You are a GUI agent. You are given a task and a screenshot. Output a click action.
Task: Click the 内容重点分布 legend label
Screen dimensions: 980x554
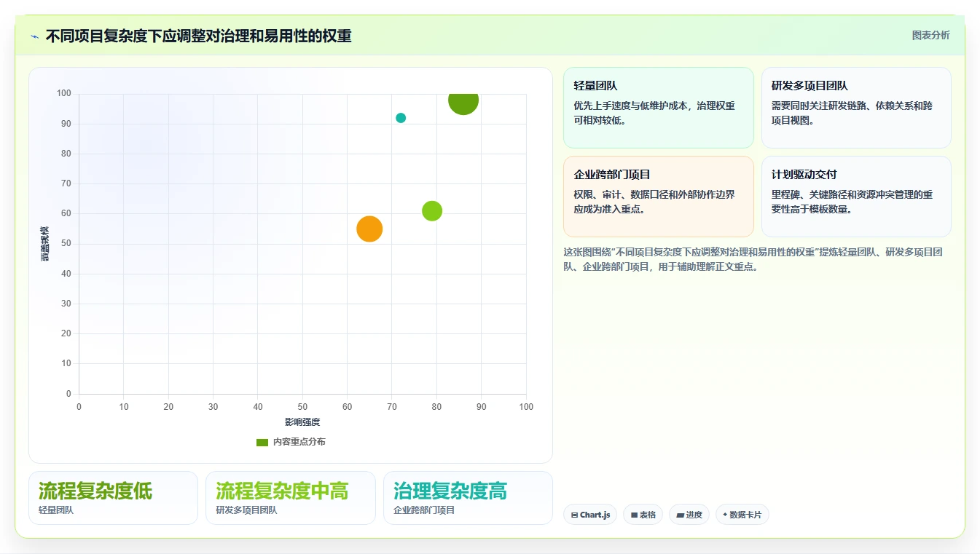(299, 442)
